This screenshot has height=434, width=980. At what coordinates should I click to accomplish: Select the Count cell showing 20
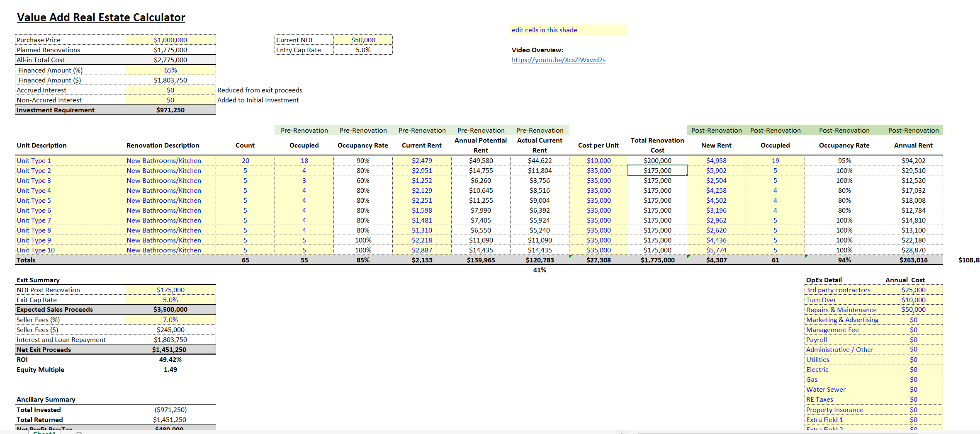(245, 160)
